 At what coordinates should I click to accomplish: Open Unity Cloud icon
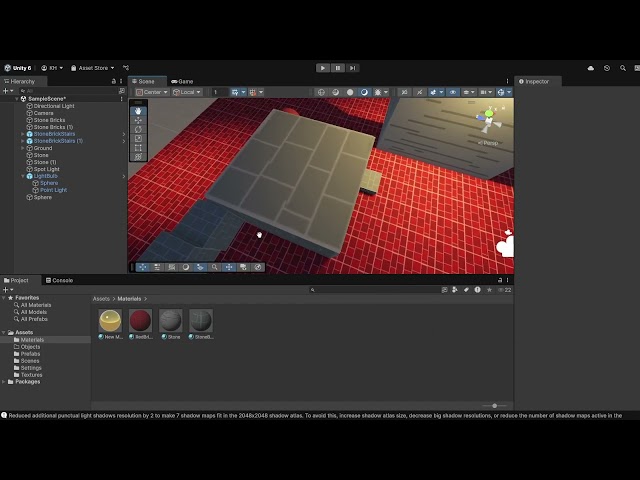click(591, 68)
